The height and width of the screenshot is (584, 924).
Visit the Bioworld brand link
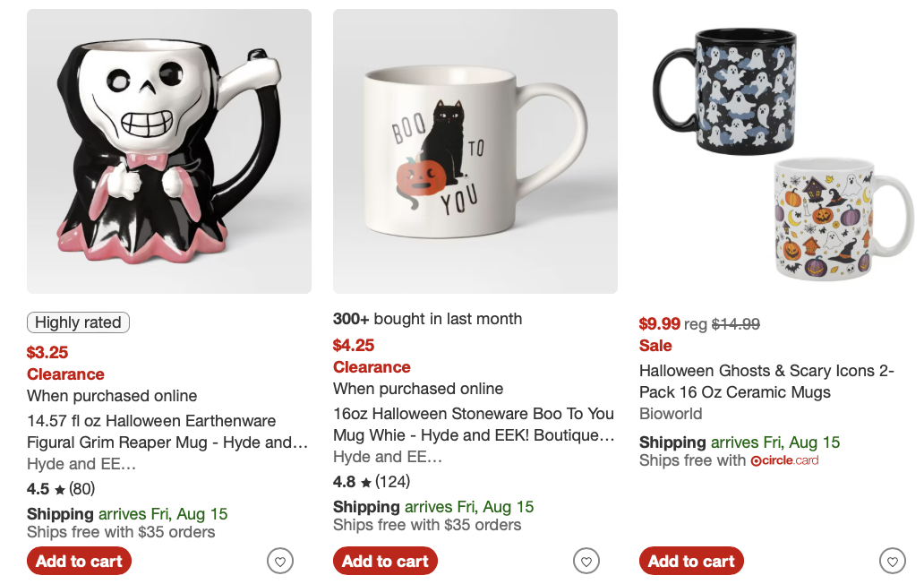point(671,414)
